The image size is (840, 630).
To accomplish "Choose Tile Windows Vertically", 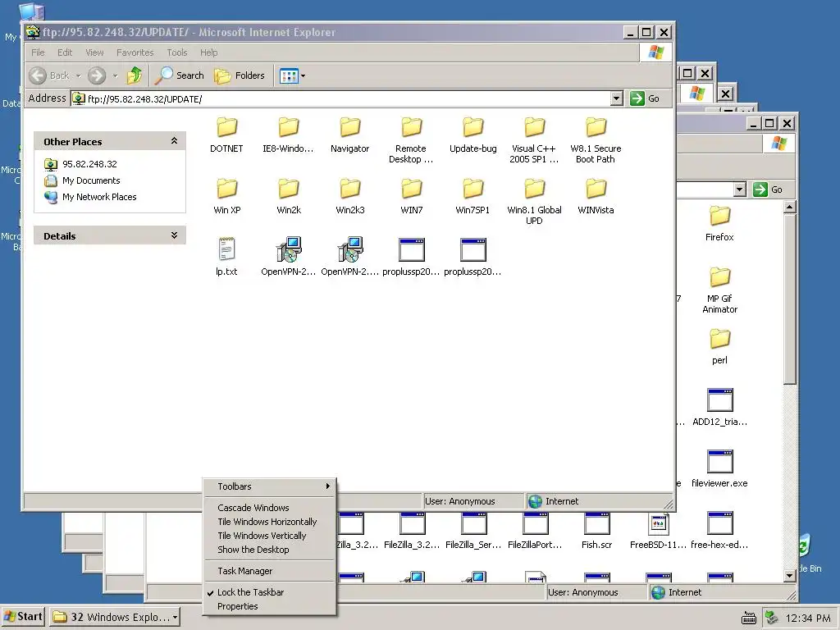I will [269, 535].
